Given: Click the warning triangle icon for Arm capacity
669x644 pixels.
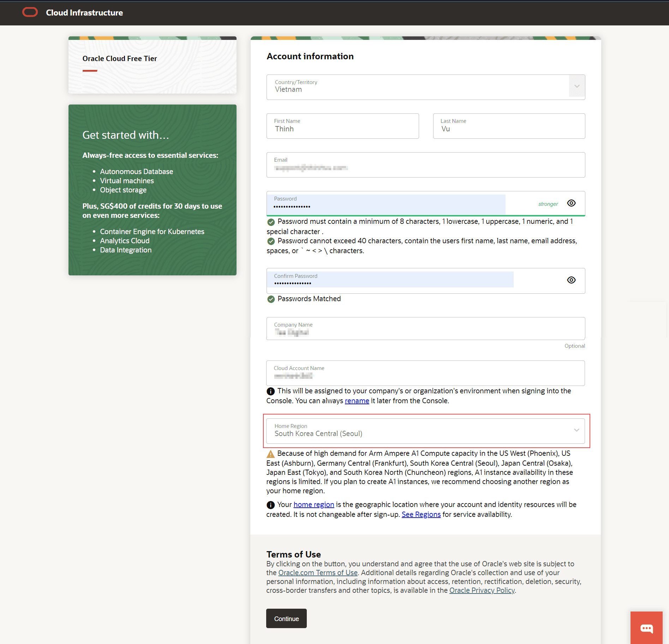Looking at the screenshot, I should click(270, 454).
